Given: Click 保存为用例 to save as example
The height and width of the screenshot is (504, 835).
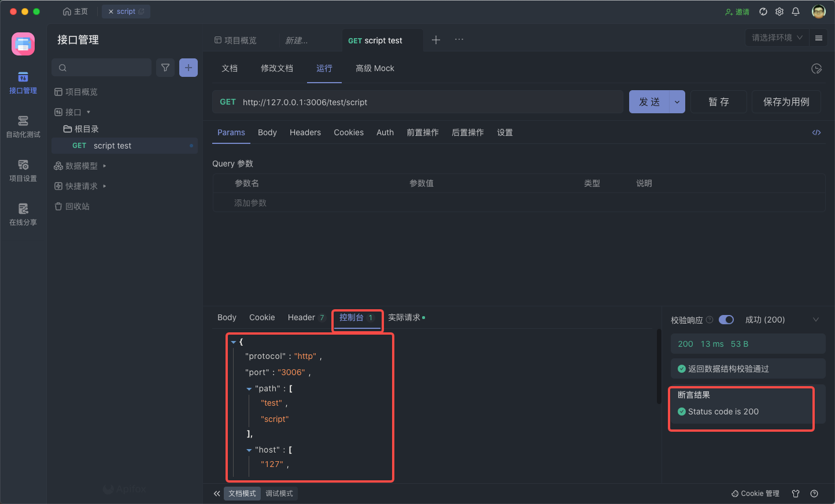Looking at the screenshot, I should (x=786, y=101).
